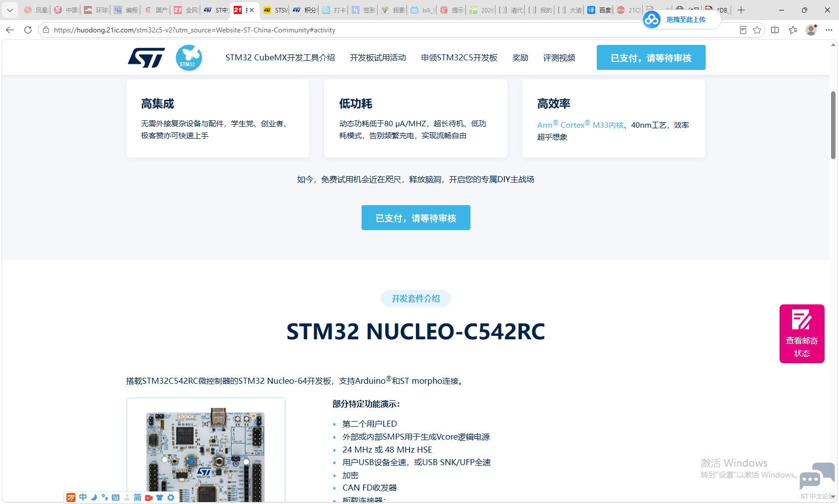Open 开发板试用活动 menu item
Screen dimensions: 839x504
click(378, 58)
